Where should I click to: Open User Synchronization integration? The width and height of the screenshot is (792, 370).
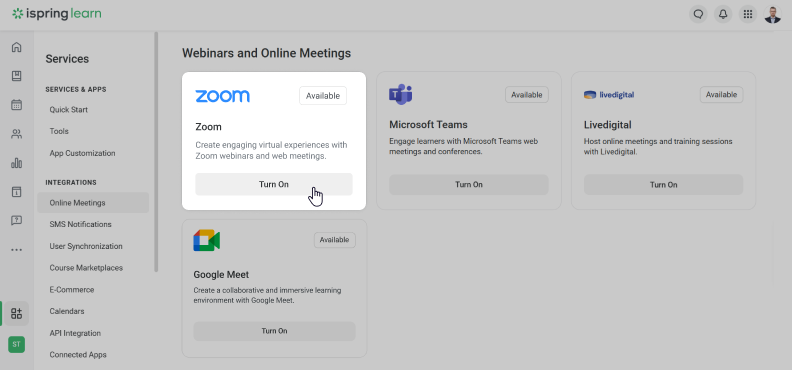(x=86, y=246)
